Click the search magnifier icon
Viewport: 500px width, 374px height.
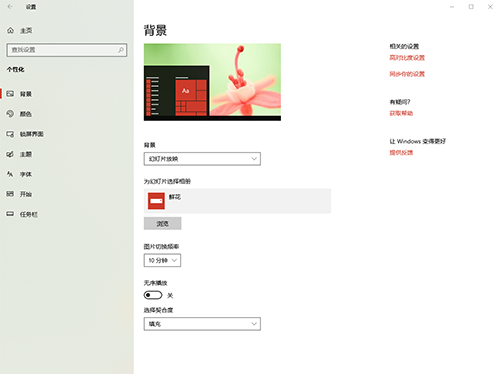pos(121,50)
